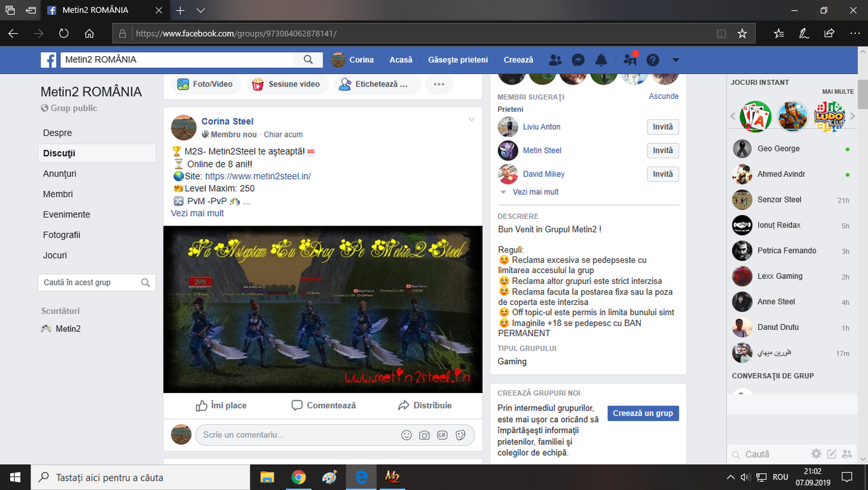Go to previous instant games with left arrow
This screenshot has width=868, height=490.
[733, 117]
